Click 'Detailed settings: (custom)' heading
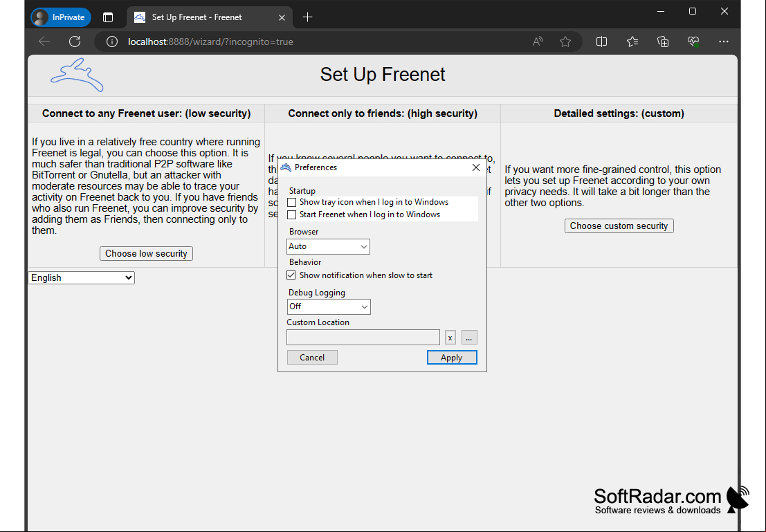 pos(619,113)
